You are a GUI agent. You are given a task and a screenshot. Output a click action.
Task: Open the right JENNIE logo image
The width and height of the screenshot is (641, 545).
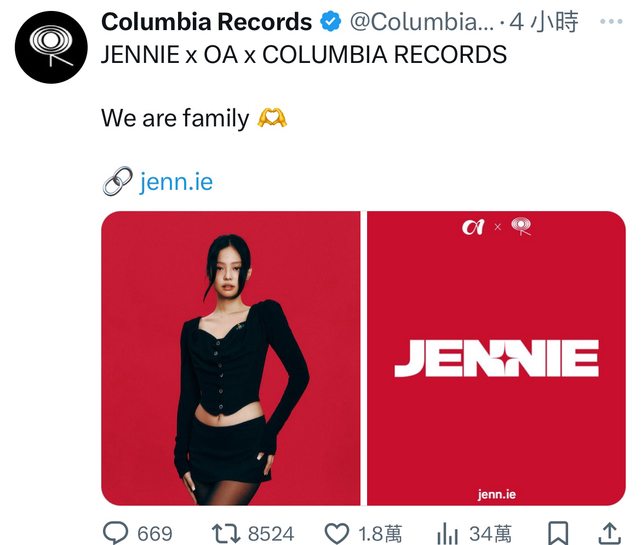(496, 358)
